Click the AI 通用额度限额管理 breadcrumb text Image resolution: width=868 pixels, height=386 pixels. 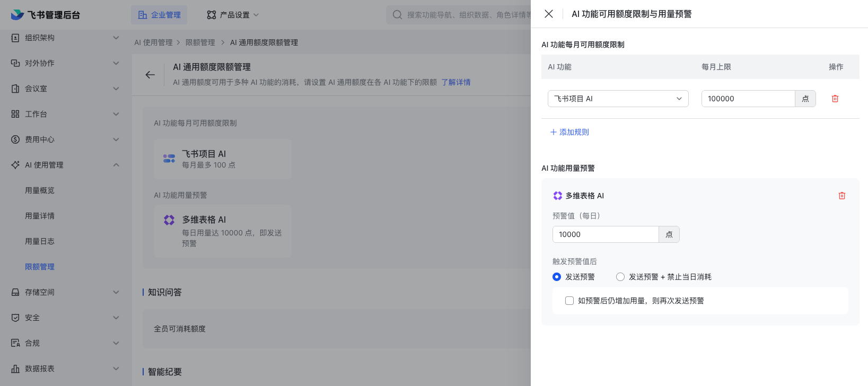(264, 42)
